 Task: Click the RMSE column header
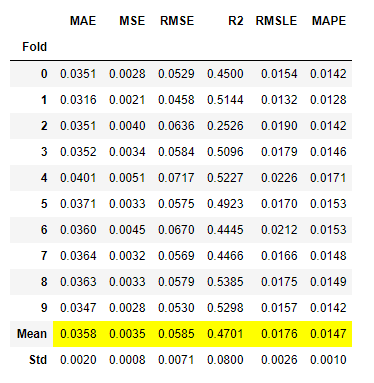[x=177, y=21]
